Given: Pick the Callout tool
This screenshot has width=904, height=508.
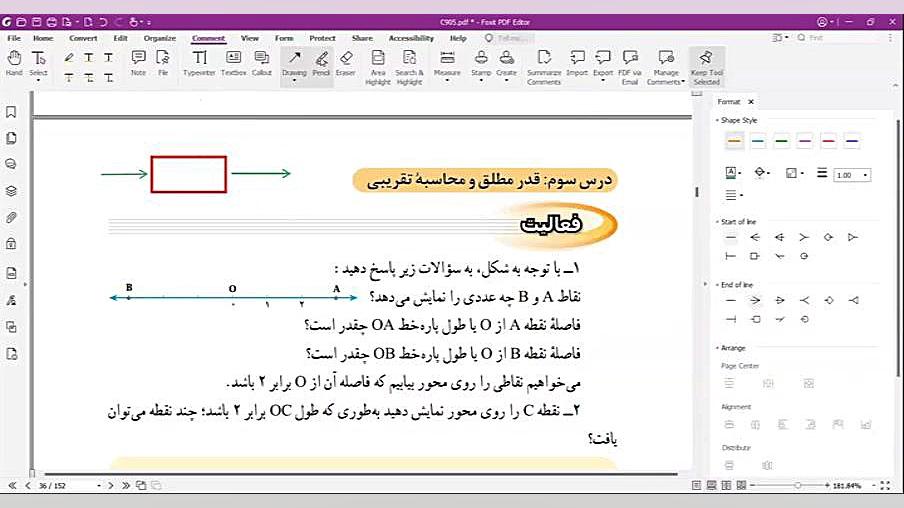Looking at the screenshot, I should 262,62.
